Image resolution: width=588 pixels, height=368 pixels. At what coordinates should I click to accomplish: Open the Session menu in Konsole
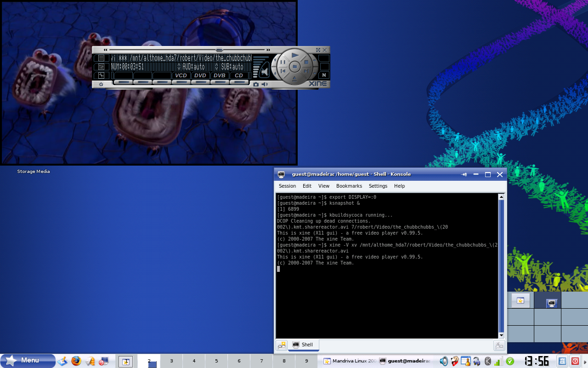[287, 186]
